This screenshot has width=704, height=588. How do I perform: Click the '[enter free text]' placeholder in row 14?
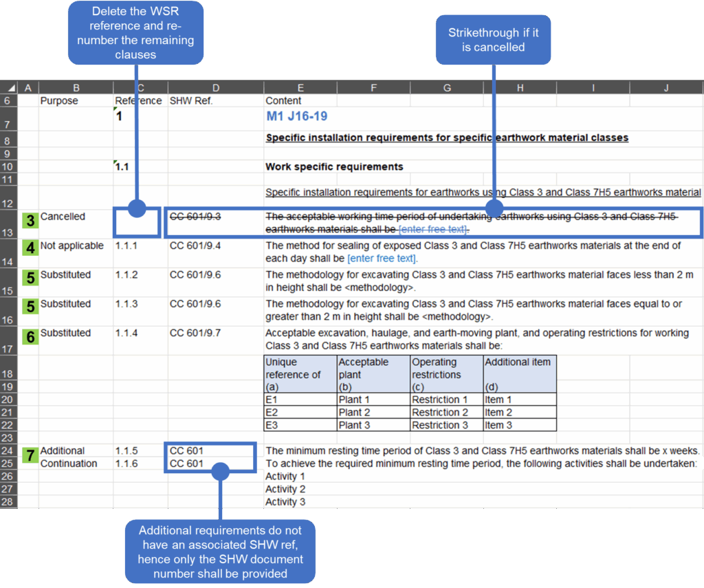[x=382, y=259]
